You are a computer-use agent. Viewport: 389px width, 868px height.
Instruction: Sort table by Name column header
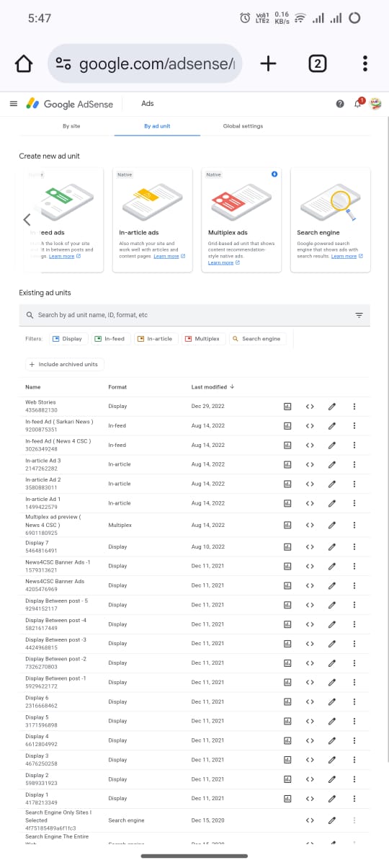(x=32, y=387)
